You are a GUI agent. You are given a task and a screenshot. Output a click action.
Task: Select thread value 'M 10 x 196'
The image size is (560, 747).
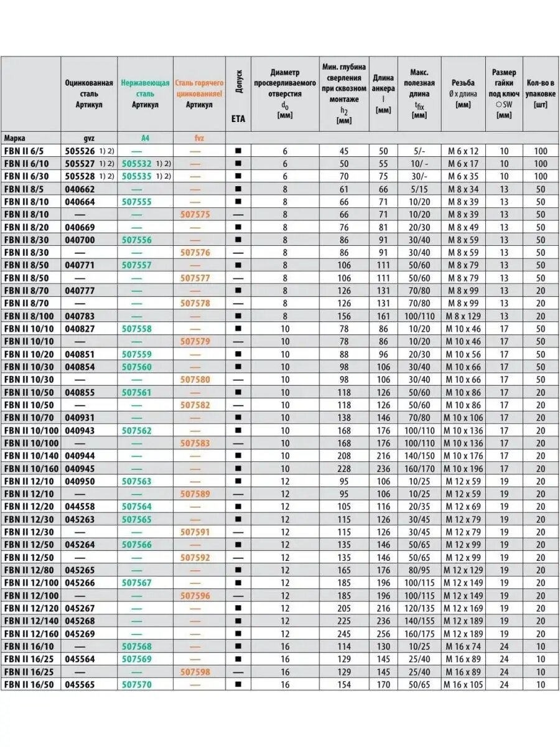(463, 468)
